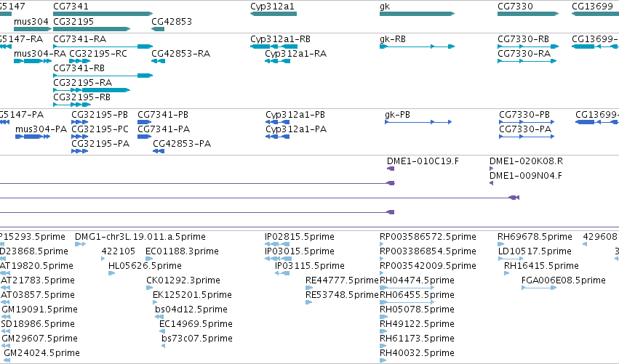This screenshot has height=364, width=619.
Task: Select EST GM24024.5prime
Action: coord(7,360)
